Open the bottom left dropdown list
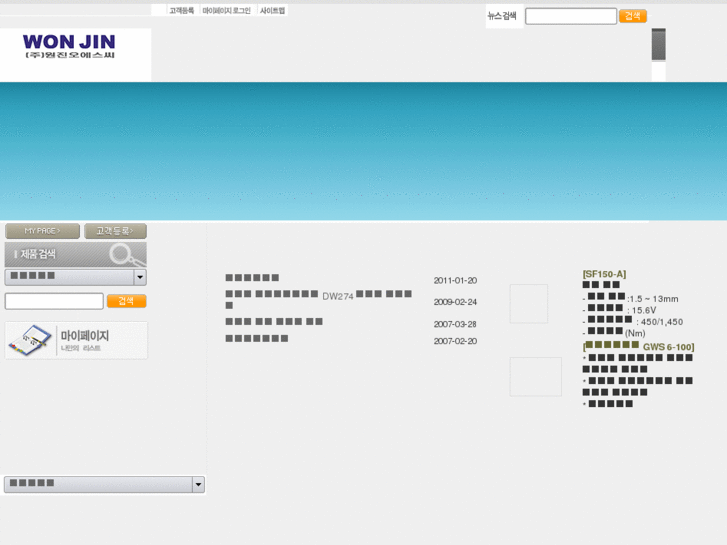 tap(104, 484)
